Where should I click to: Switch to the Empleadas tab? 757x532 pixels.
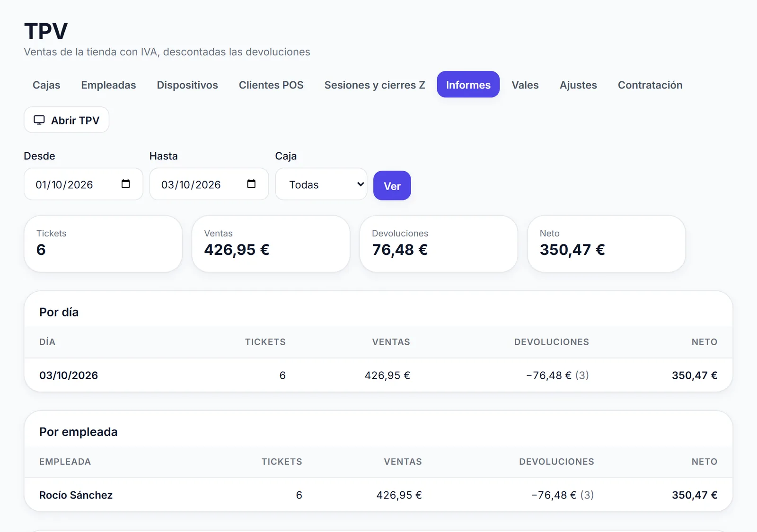click(x=108, y=85)
